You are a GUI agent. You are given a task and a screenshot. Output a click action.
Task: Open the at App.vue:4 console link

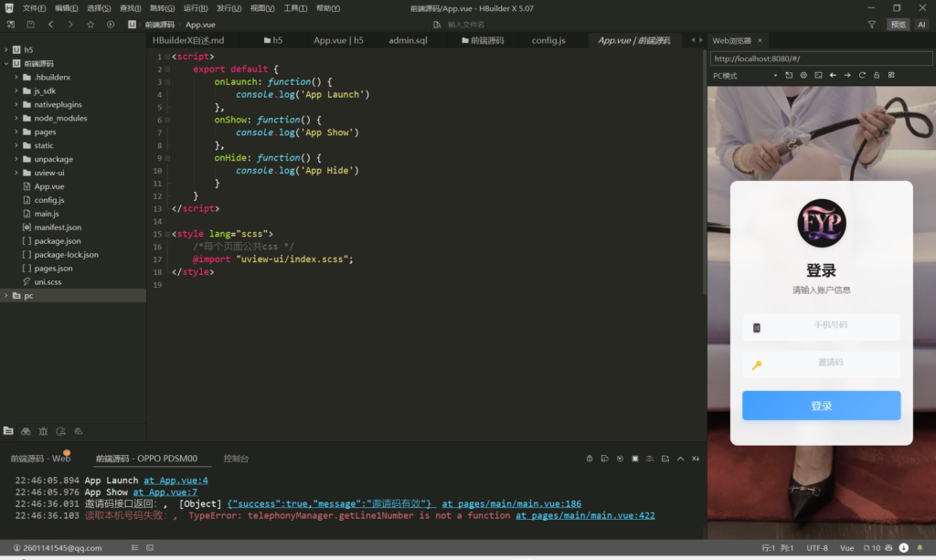tap(175, 481)
